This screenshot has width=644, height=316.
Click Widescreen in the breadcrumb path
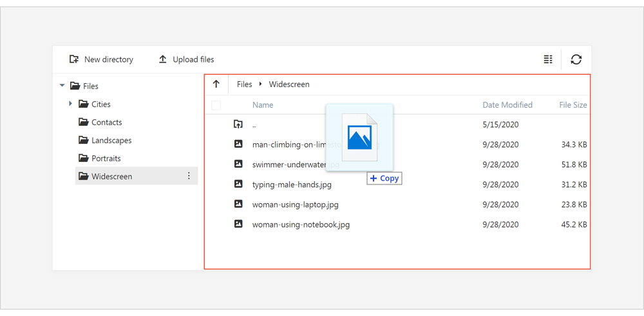click(289, 84)
